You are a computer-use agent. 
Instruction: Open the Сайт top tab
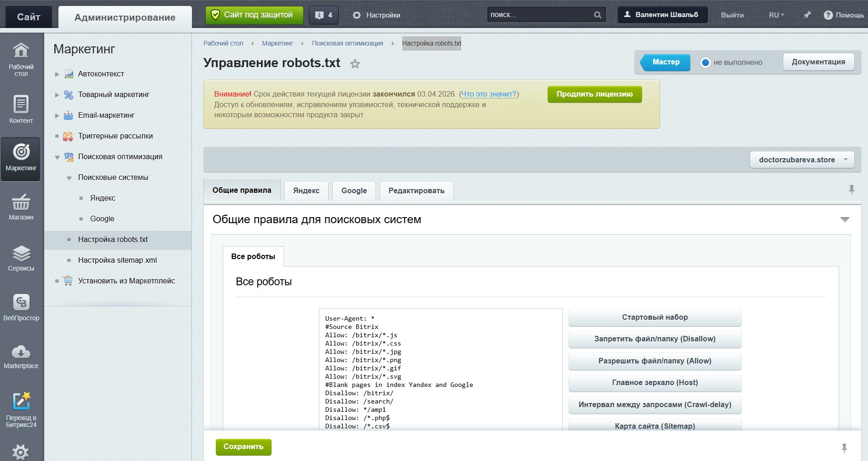click(29, 17)
